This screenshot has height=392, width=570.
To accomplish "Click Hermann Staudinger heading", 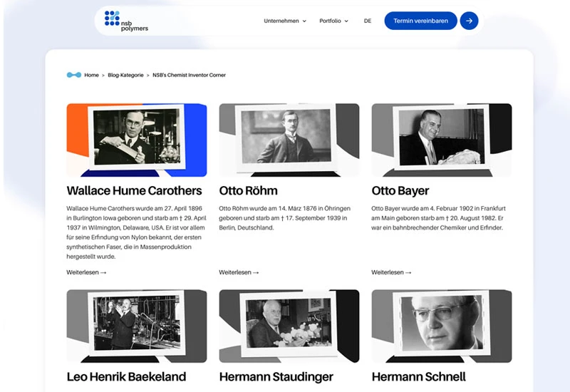I will point(276,377).
